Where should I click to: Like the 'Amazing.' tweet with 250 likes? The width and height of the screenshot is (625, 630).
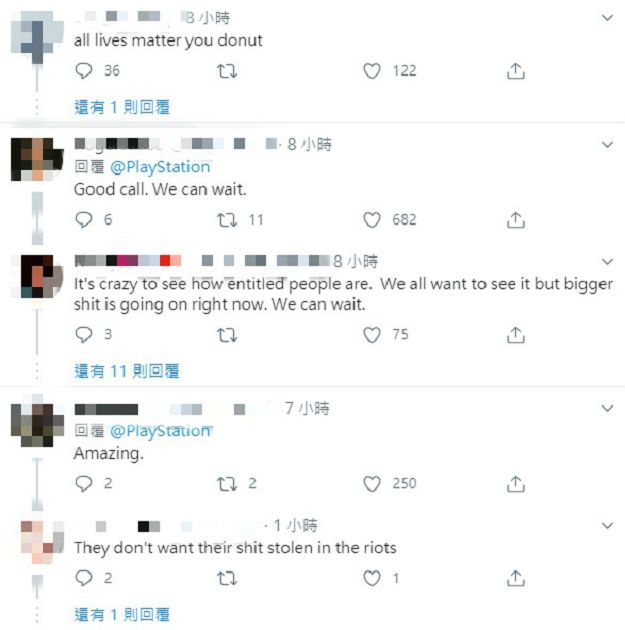point(372,484)
